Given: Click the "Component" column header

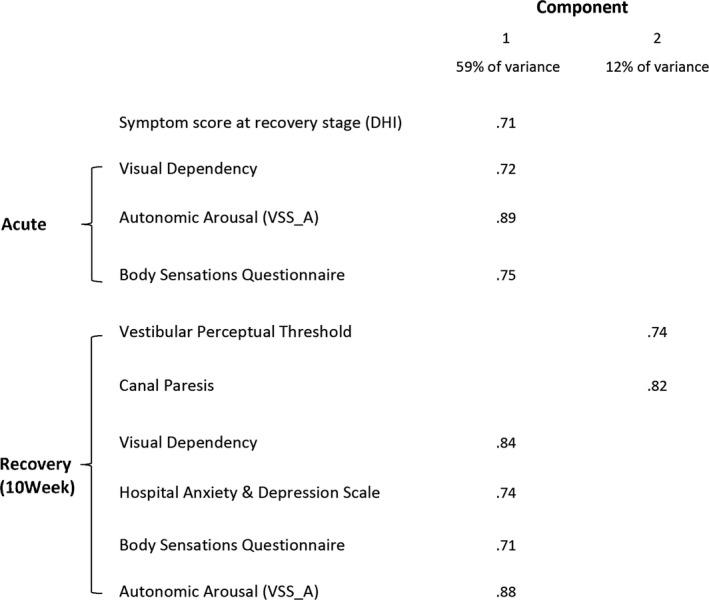Looking at the screenshot, I should click(x=581, y=9).
